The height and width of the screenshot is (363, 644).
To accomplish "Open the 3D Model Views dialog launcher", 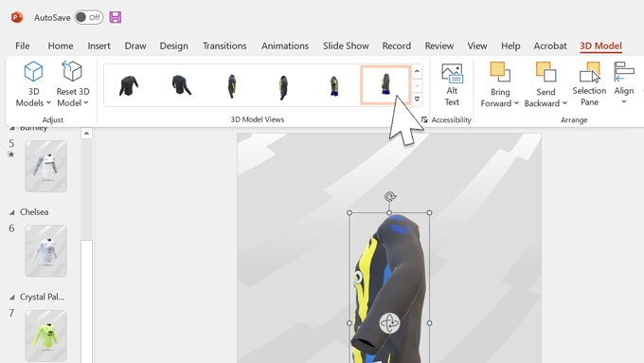I will pyautogui.click(x=424, y=119).
